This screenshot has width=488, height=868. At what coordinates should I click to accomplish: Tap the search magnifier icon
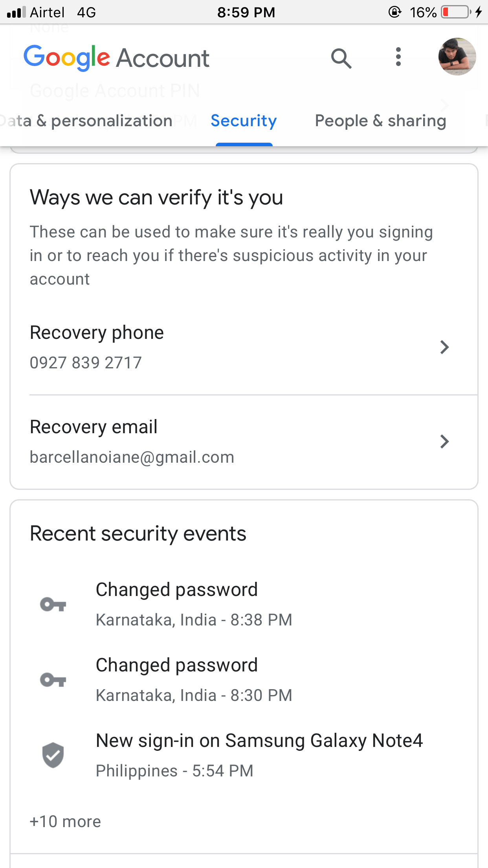tap(341, 59)
